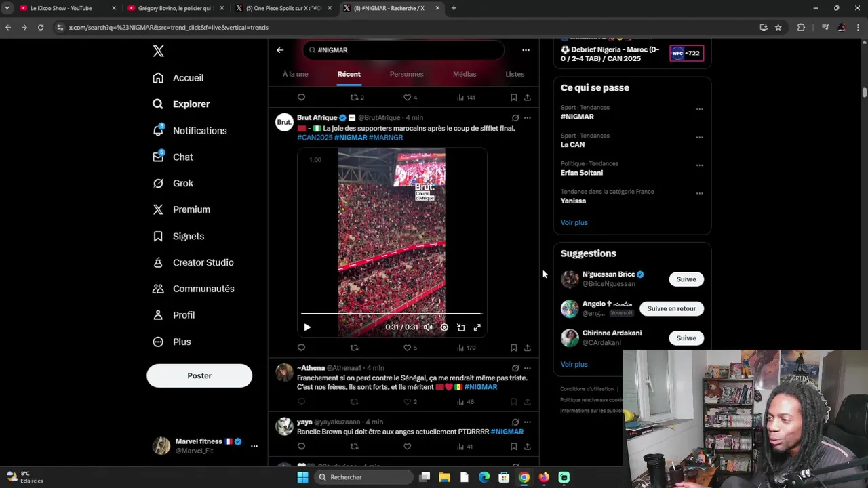Open the Windows Start menu

[x=302, y=477]
